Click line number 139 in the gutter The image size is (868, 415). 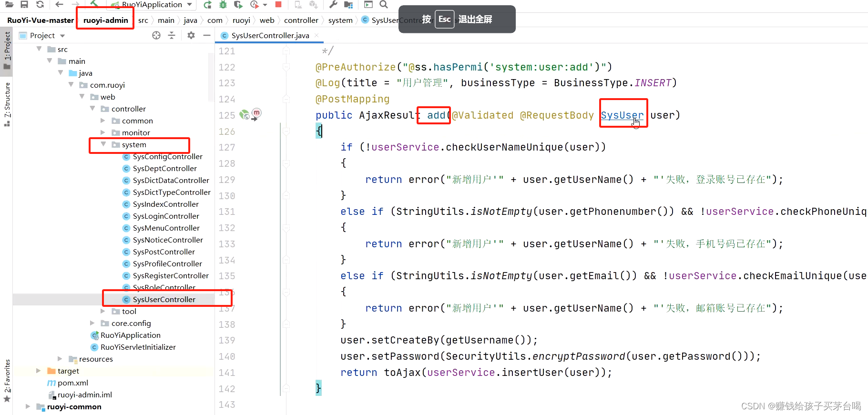227,340
